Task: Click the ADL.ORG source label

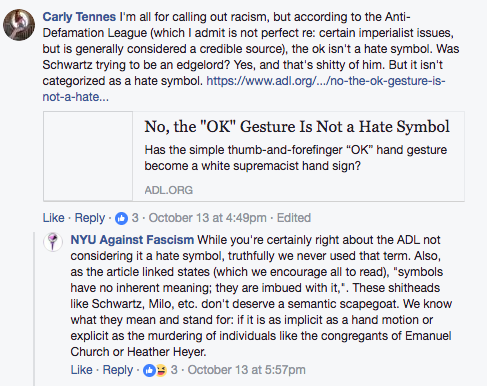Action: [x=169, y=190]
